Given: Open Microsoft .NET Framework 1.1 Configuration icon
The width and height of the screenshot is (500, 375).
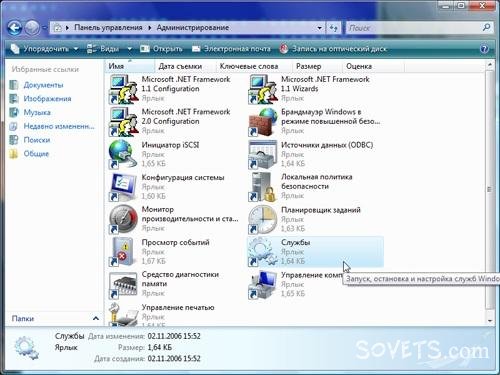Looking at the screenshot, I should click(x=124, y=89).
